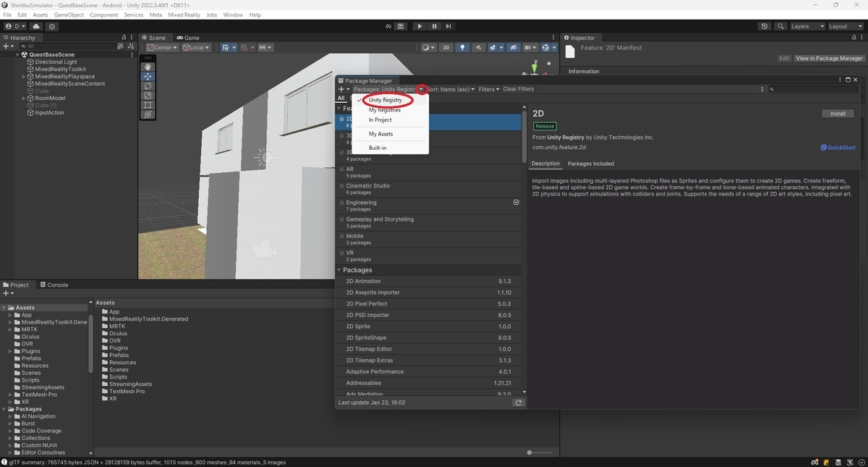Switch to Packages Included tab
The image size is (868, 467).
(x=591, y=164)
